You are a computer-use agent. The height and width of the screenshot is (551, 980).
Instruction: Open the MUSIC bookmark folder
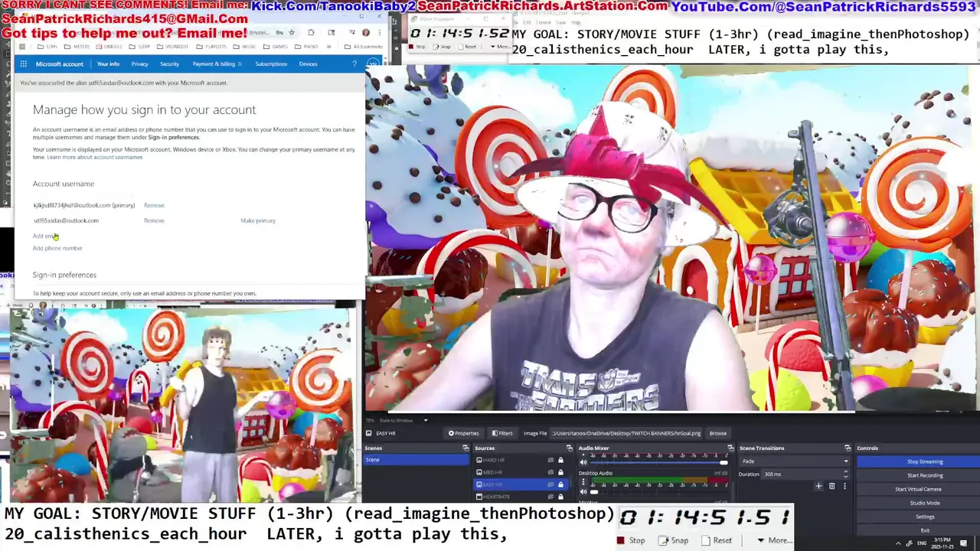(x=245, y=47)
